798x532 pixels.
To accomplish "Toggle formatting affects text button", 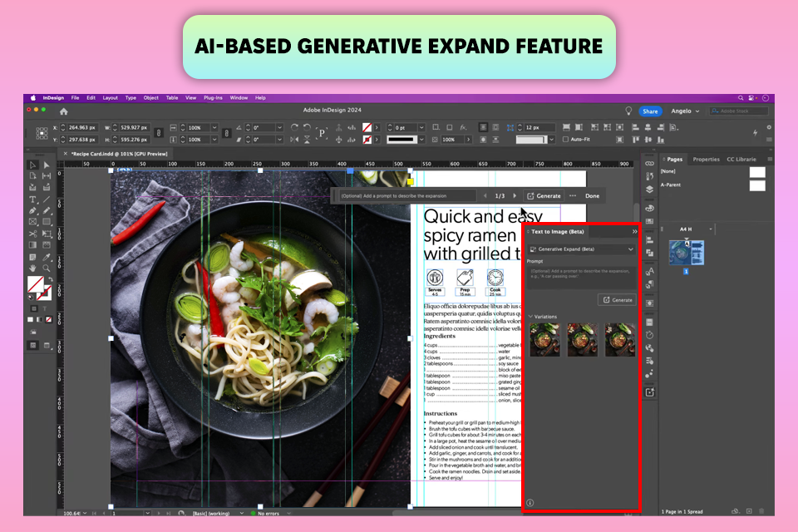I will 44,308.
